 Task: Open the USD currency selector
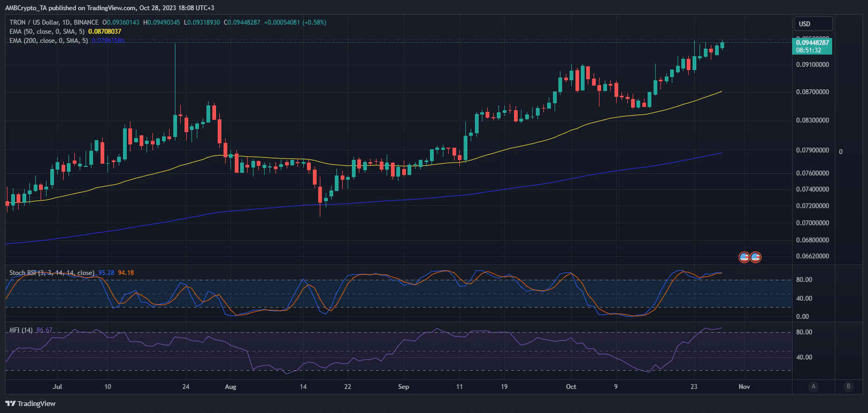(812, 24)
